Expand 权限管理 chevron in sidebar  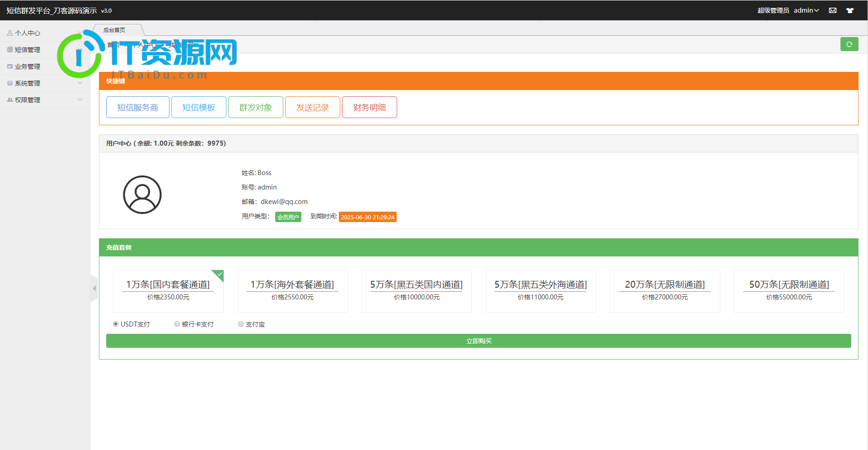pyautogui.click(x=80, y=100)
